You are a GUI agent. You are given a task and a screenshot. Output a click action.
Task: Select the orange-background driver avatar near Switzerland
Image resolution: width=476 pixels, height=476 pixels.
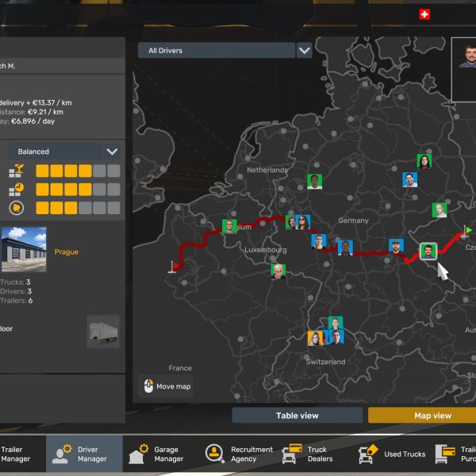(315, 339)
